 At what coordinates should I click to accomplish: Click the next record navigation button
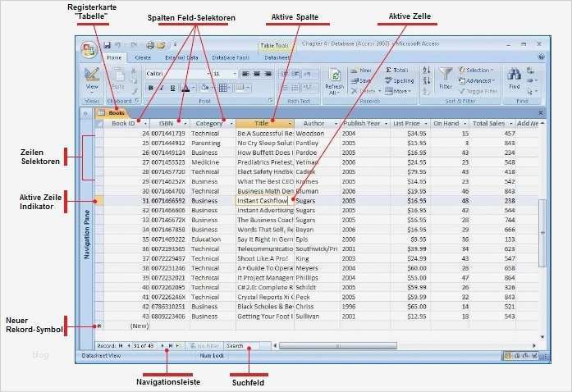(162, 347)
